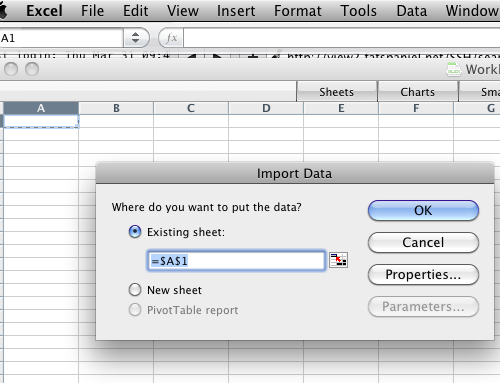Image resolution: width=500 pixels, height=383 pixels.
Task: Open the Format menu
Action: [298, 11]
